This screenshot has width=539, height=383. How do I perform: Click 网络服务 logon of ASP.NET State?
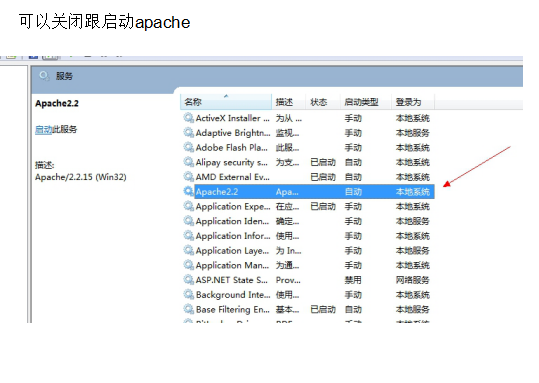coord(412,280)
